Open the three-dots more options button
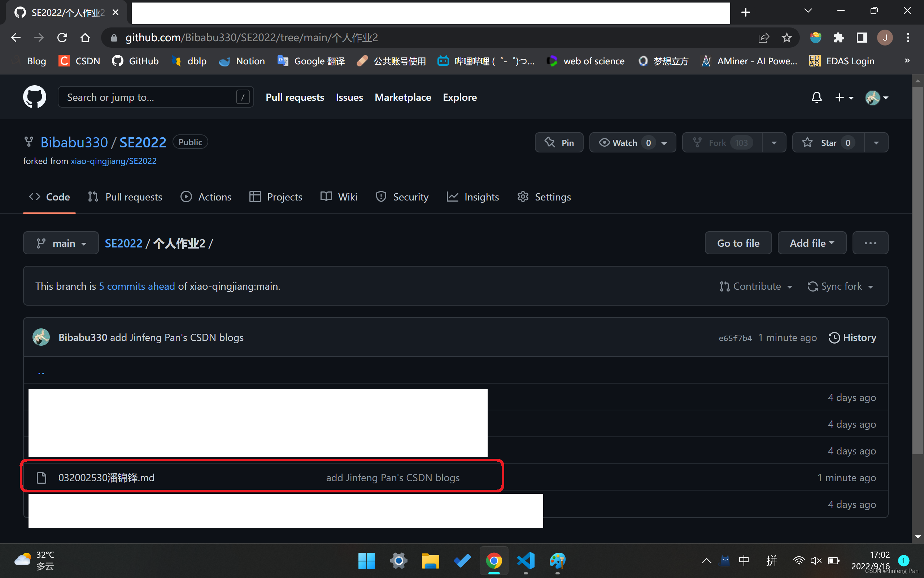This screenshot has height=578, width=924. (x=870, y=243)
